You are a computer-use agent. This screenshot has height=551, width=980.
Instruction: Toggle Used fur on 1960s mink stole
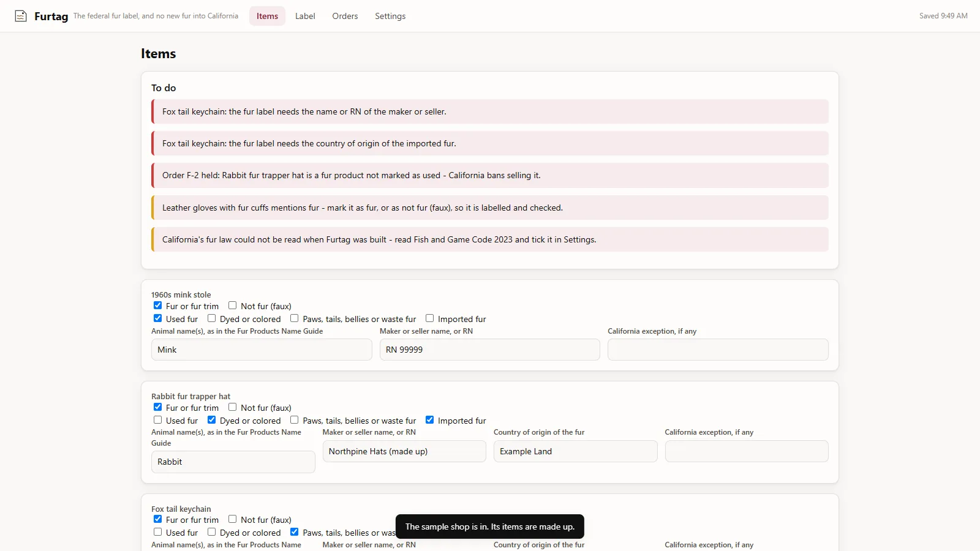pos(157,318)
